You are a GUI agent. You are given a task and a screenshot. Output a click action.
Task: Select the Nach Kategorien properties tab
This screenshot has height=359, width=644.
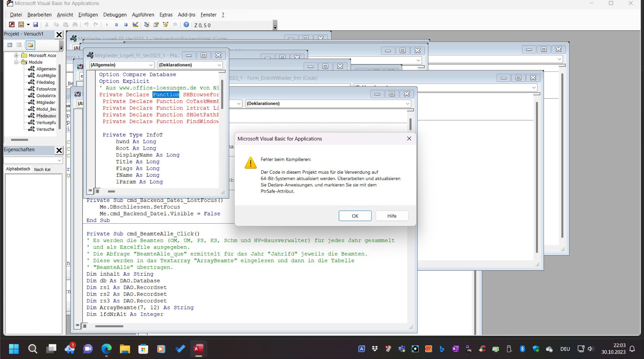[x=42, y=169]
